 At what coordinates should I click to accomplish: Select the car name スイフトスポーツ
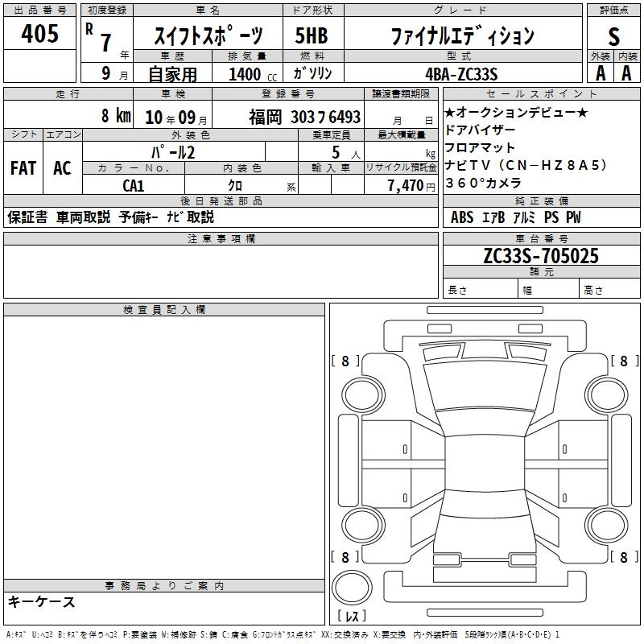[208, 35]
